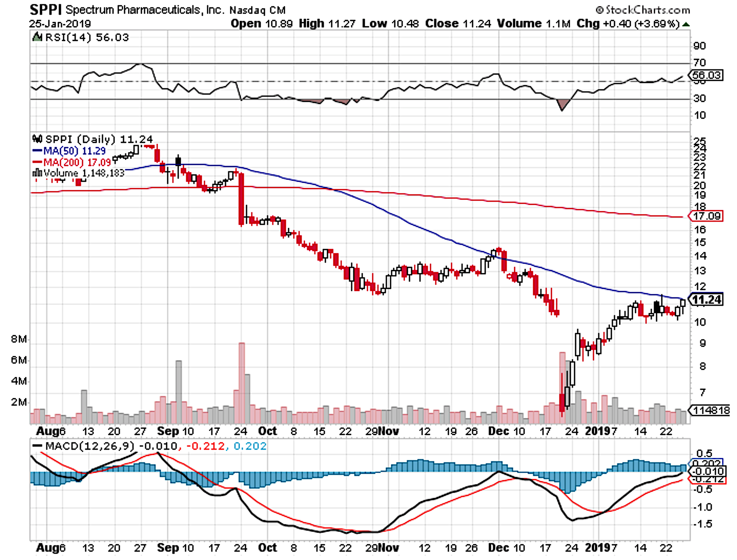The width and height of the screenshot is (737, 560).
Task: Click the tallest volume bar on 24 September
Action: tap(242, 383)
